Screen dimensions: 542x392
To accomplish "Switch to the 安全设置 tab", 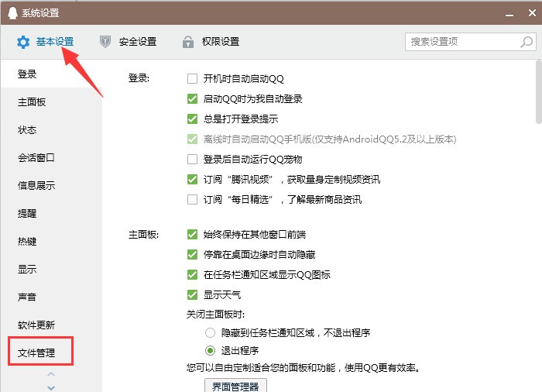I will click(138, 42).
